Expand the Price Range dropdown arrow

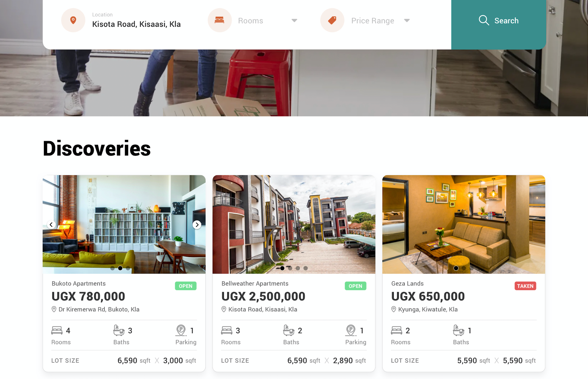pyautogui.click(x=407, y=20)
